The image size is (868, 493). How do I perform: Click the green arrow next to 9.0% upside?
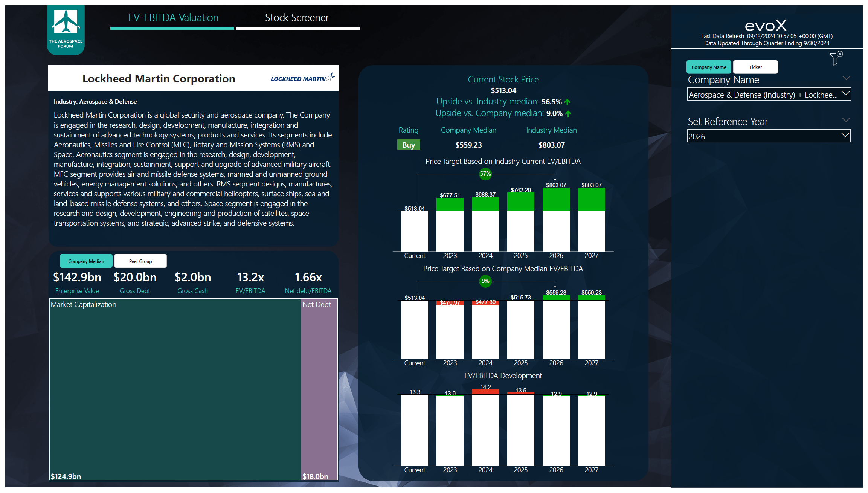point(568,113)
